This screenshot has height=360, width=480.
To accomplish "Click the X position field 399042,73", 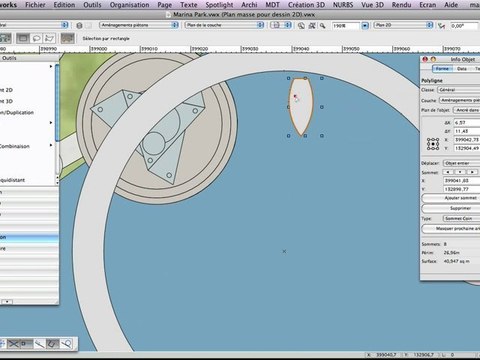I will [x=466, y=140].
